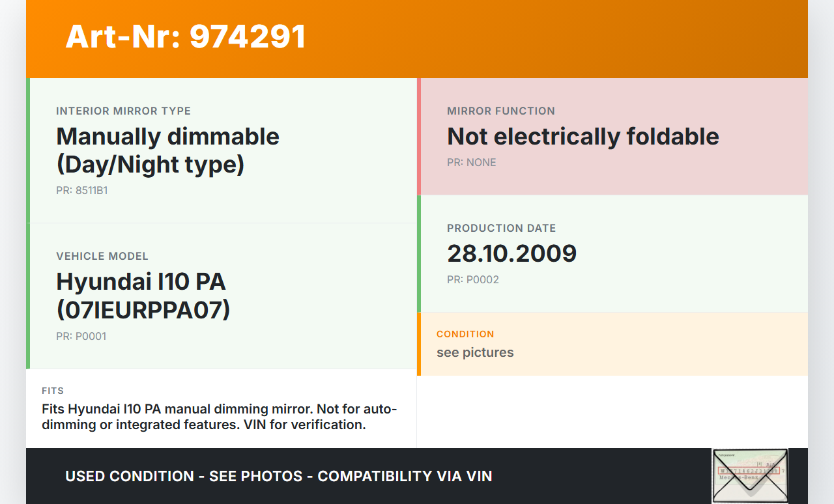Select the orange Condition label
Screen dimensions: 834x504
[x=465, y=334]
